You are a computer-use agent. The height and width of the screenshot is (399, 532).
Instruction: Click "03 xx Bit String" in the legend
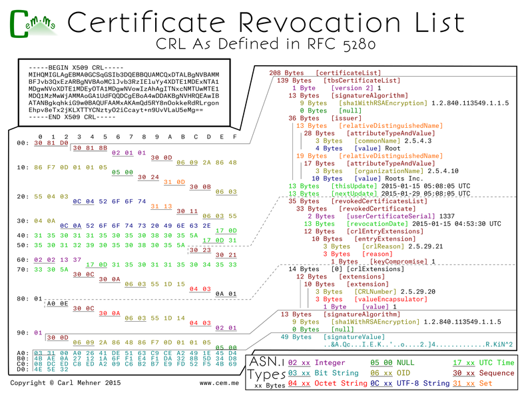323,373
